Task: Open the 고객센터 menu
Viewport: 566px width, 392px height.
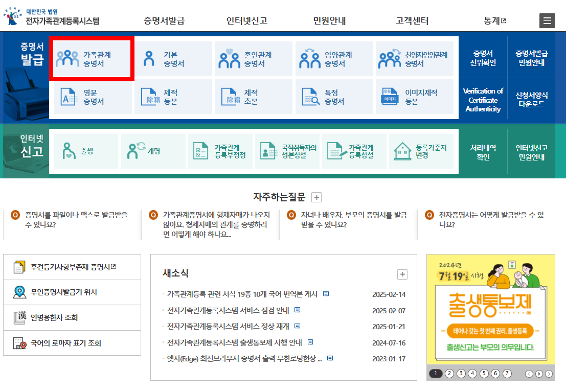Action: point(412,20)
